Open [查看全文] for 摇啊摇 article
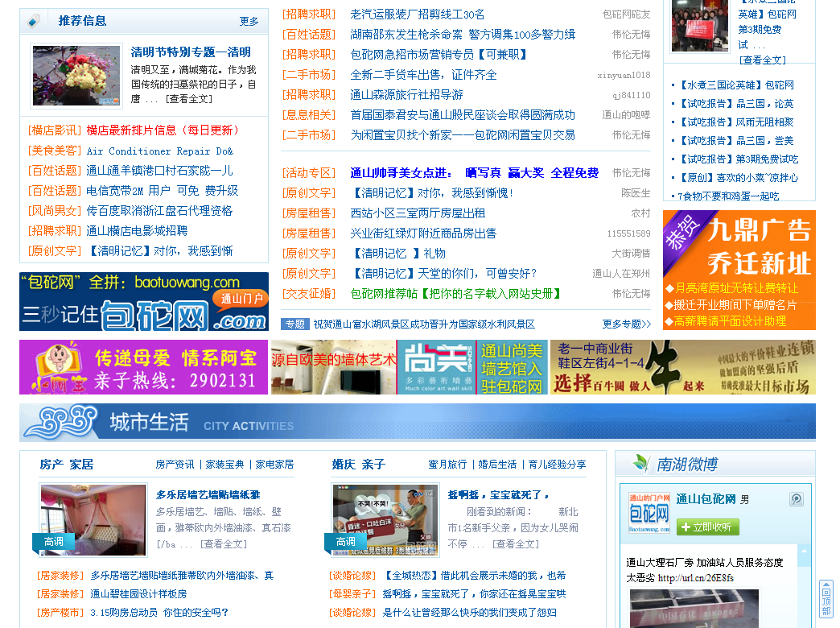 [516, 544]
